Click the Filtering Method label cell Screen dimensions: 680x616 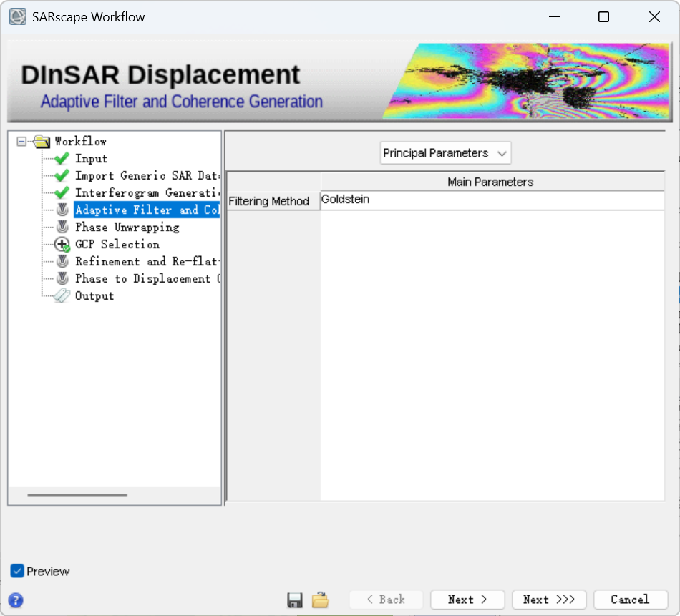tap(273, 201)
